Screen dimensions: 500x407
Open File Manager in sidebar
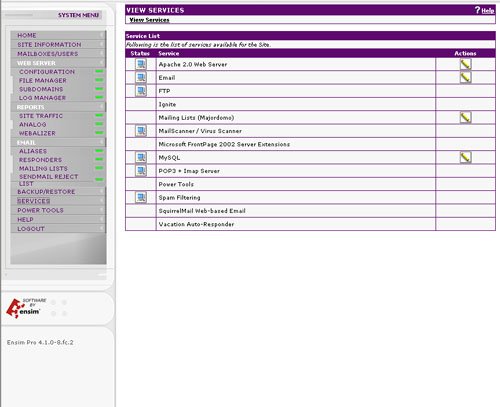(43, 81)
